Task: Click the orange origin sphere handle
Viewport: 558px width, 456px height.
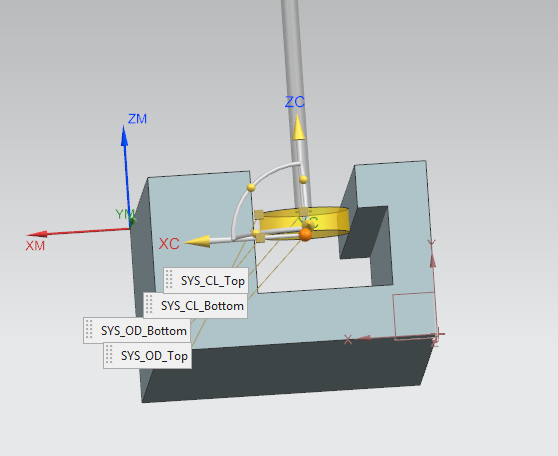Action: coord(305,235)
